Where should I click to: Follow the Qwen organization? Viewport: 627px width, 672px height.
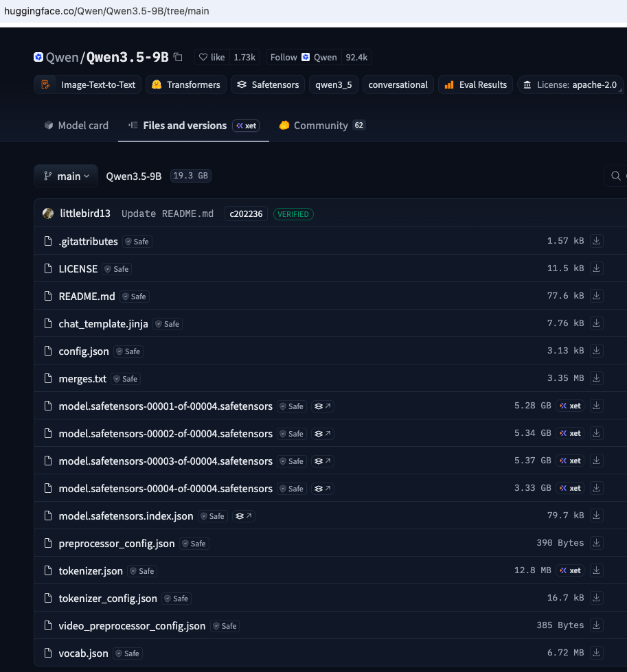pos(304,58)
